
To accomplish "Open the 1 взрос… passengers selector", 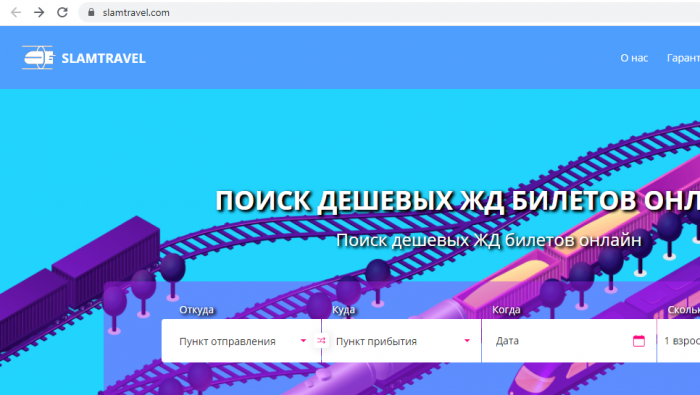I will tap(679, 341).
